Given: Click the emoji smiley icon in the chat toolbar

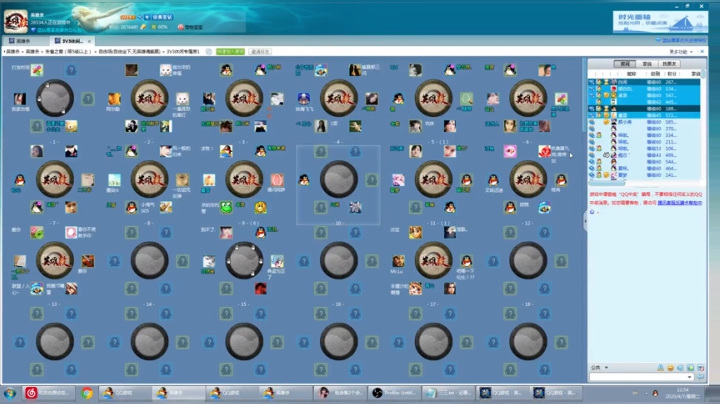Looking at the screenshot, I should click(x=670, y=368).
